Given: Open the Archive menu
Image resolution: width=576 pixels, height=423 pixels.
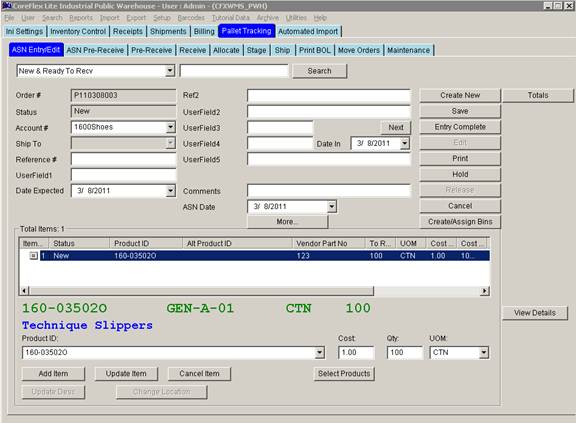Looking at the screenshot, I should (268, 18).
